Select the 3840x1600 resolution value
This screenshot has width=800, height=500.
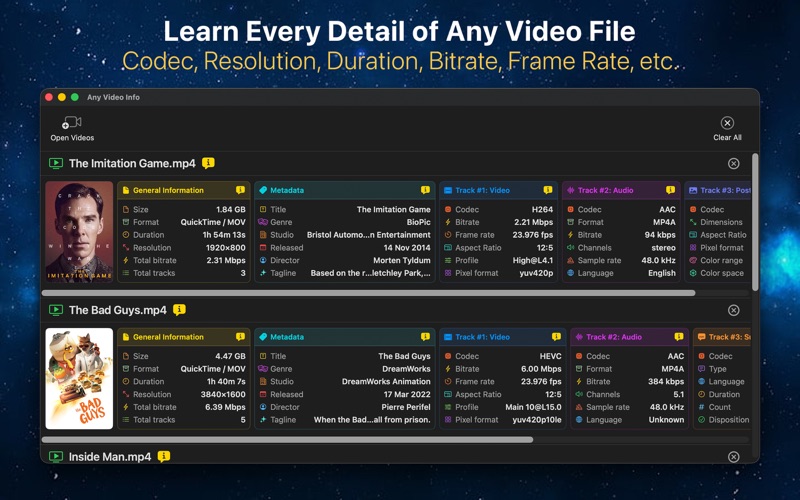pyautogui.click(x=223, y=394)
